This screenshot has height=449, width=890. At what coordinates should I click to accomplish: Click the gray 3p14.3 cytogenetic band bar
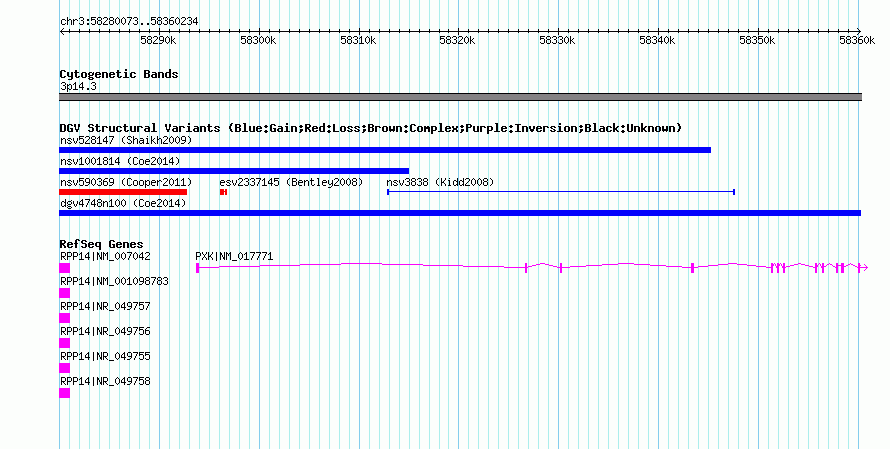point(460,97)
